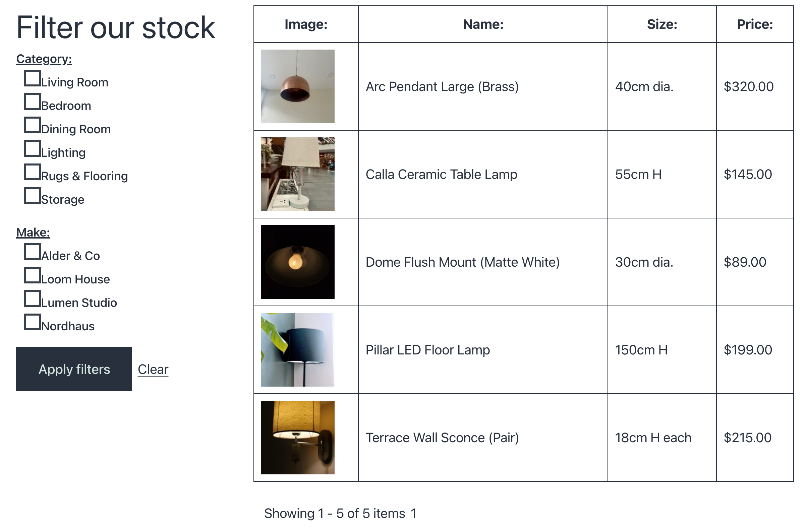The image size is (810, 532).
Task: Check the Lumen Studio checkbox
Action: click(33, 298)
